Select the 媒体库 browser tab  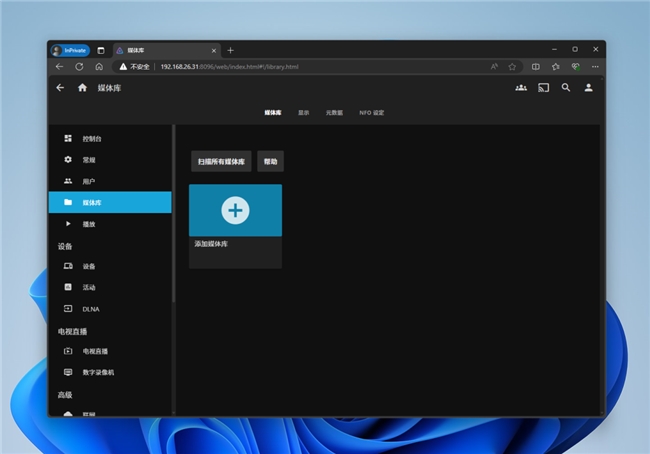166,50
